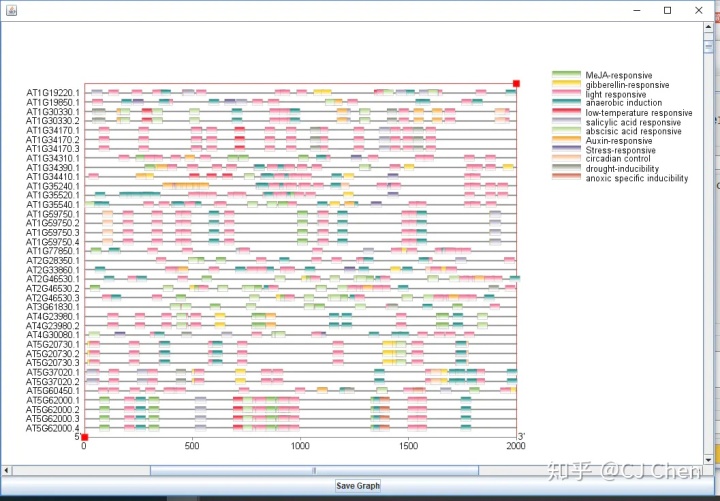The width and height of the screenshot is (720, 501).
Task: Click the drought-inducibility legend label
Action: point(622,169)
